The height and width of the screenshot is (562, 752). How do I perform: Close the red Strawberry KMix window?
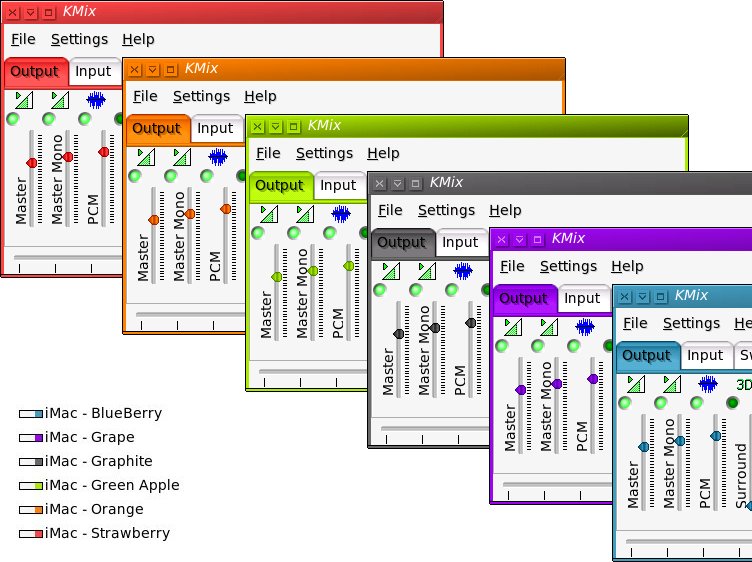click(13, 13)
